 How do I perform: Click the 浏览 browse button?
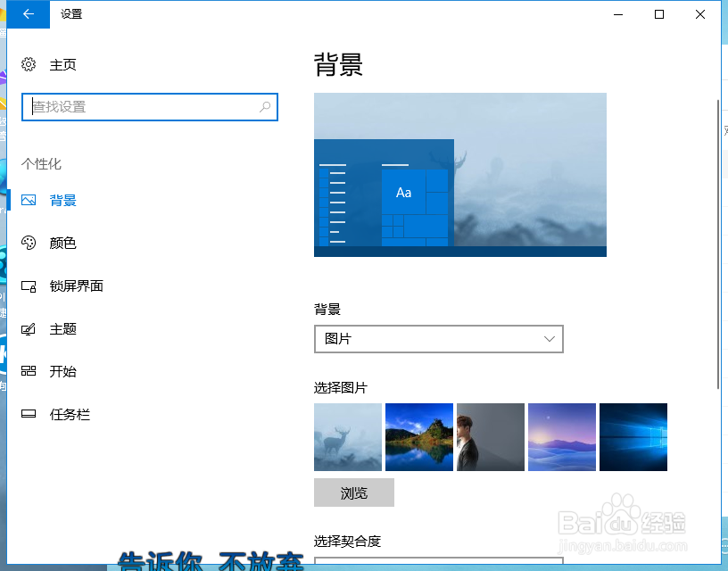pos(352,492)
